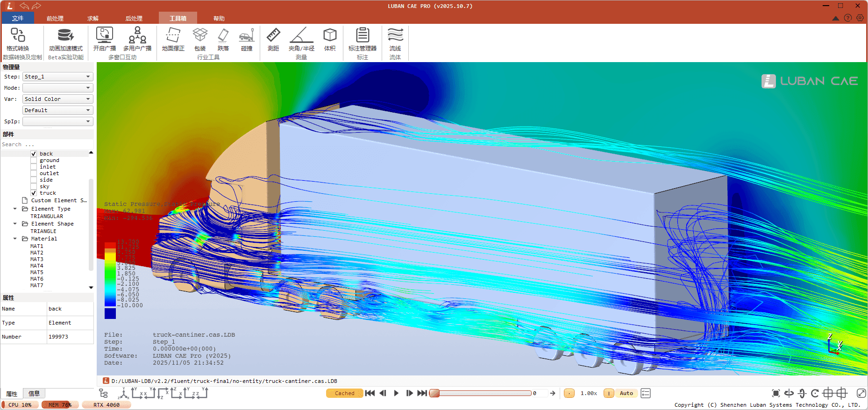
Task: Collapse the Material tree node
Action: pos(15,239)
